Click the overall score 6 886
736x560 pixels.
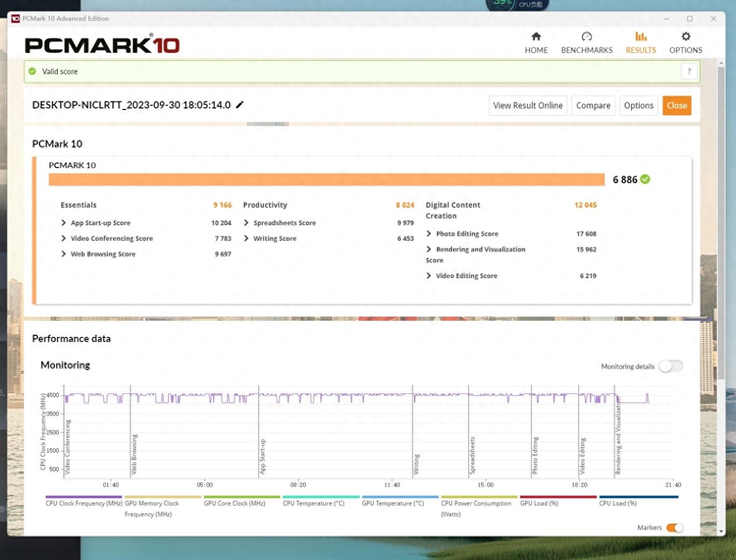pos(624,179)
